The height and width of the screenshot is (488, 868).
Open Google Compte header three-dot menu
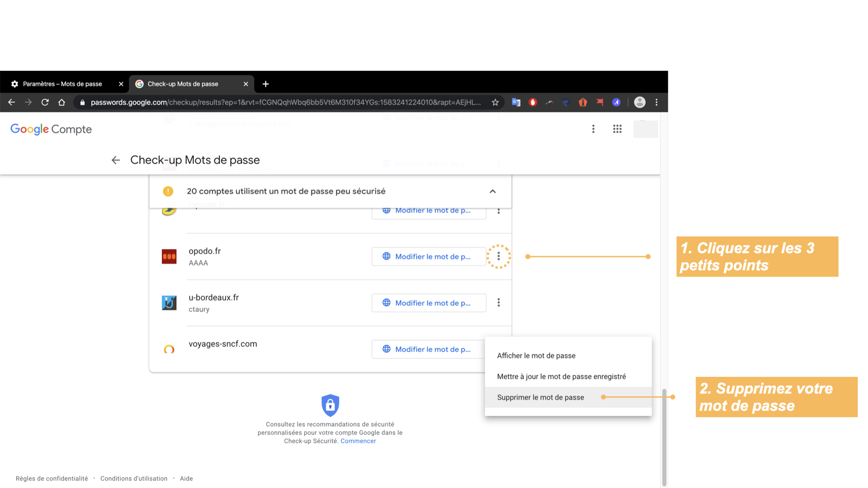[x=593, y=129]
